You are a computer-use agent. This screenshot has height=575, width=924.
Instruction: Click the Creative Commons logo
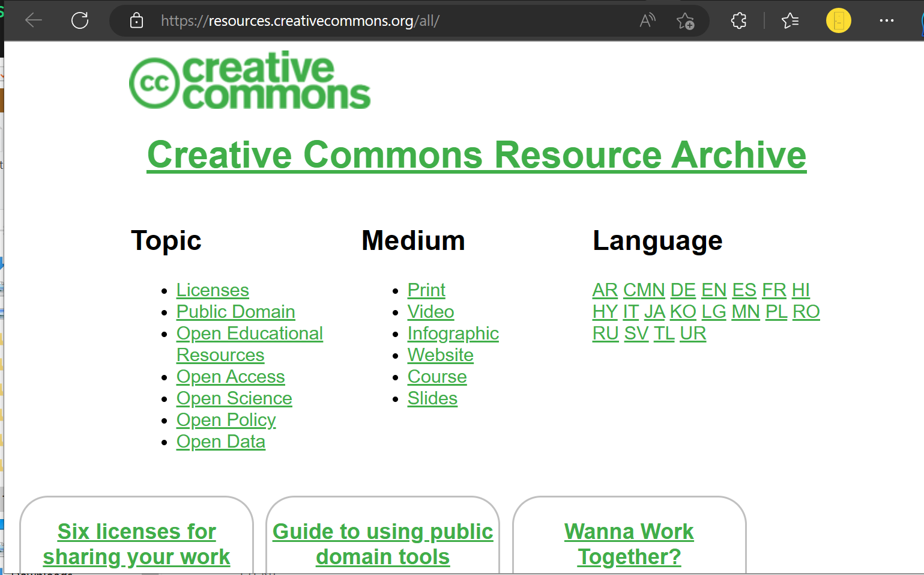pos(250,81)
